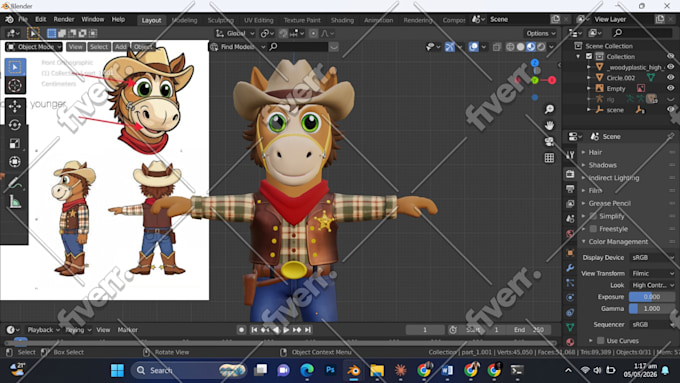Pick the Scale tool

click(x=15, y=143)
